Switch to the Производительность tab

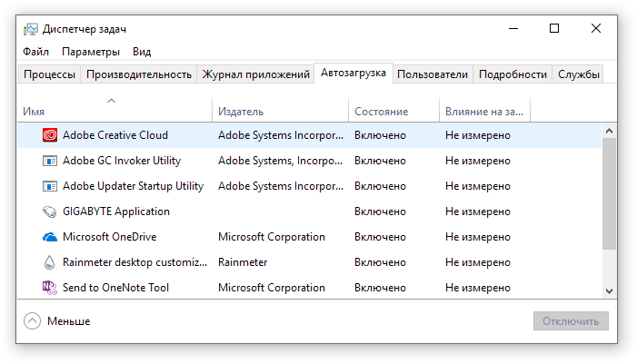(139, 74)
